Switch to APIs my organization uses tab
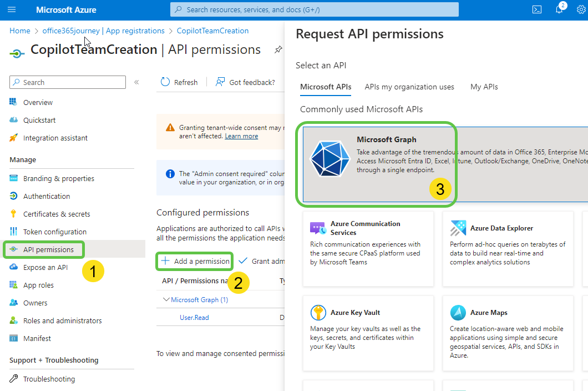Viewport: 588px width, 391px height. click(409, 87)
